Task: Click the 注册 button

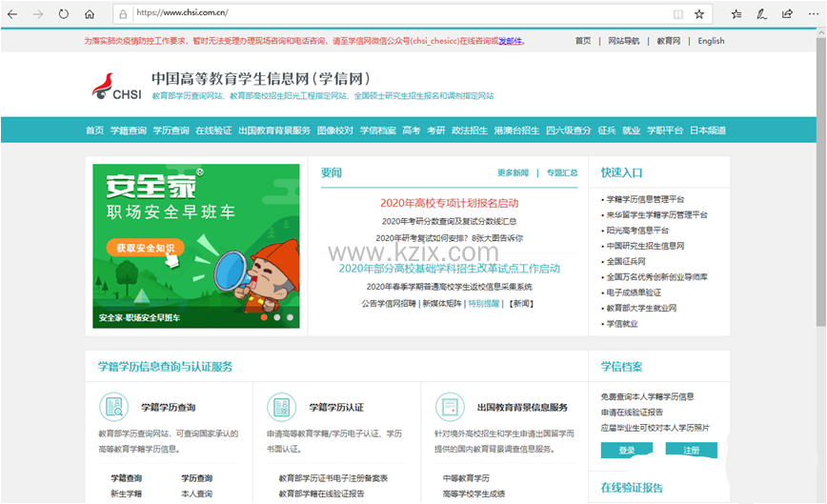Action: tap(691, 450)
